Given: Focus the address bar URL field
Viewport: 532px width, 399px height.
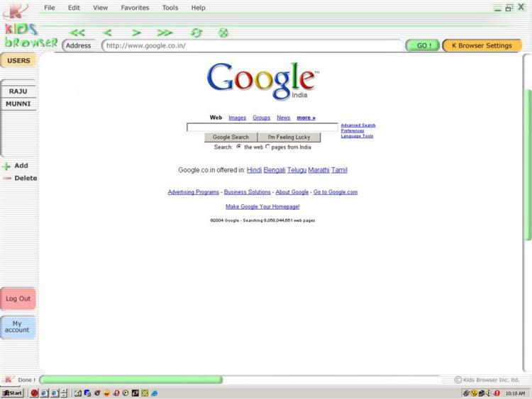Looking at the screenshot, I should click(x=253, y=45).
